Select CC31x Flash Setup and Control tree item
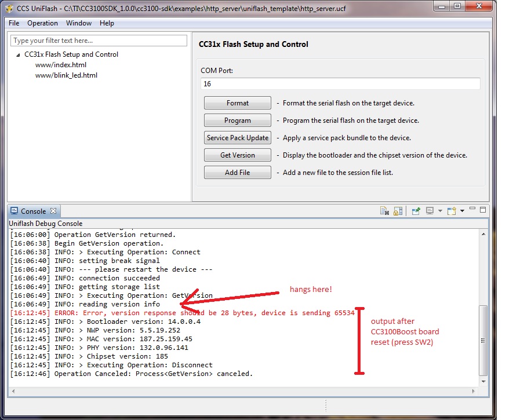Image resolution: width=513 pixels, height=420 pixels. coord(71,54)
